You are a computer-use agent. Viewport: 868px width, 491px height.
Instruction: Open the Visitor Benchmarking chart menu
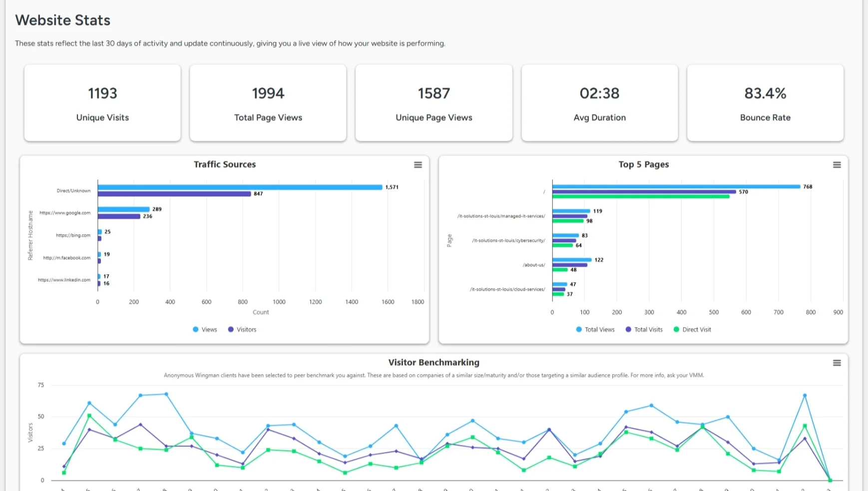[837, 363]
